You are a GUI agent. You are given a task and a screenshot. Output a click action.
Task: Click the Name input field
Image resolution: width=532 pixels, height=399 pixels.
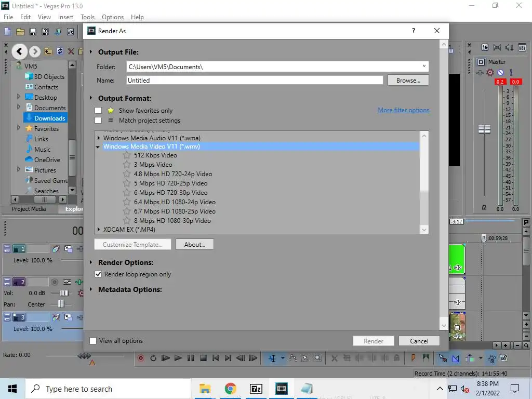point(255,81)
